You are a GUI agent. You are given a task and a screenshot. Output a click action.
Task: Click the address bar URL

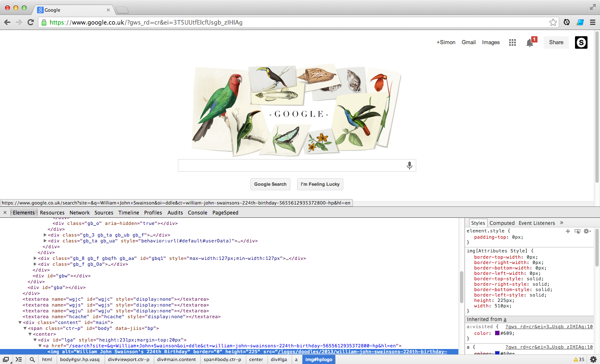coord(146,22)
